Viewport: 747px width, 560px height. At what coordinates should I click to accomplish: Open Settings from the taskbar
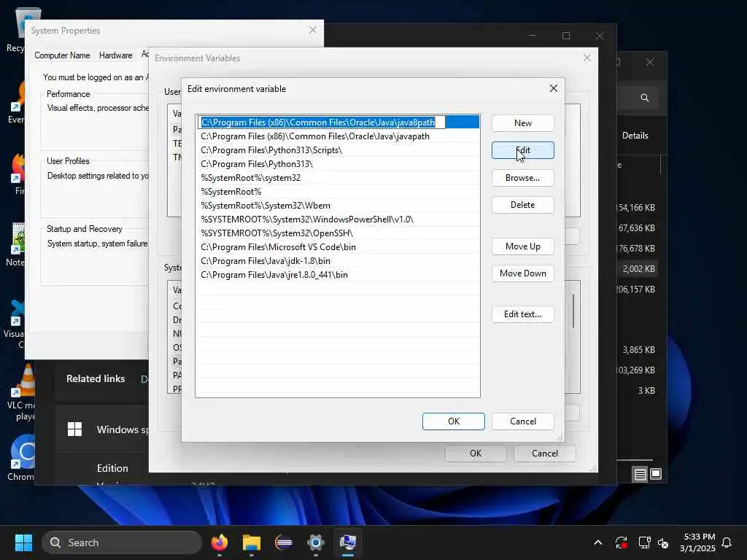tap(315, 542)
